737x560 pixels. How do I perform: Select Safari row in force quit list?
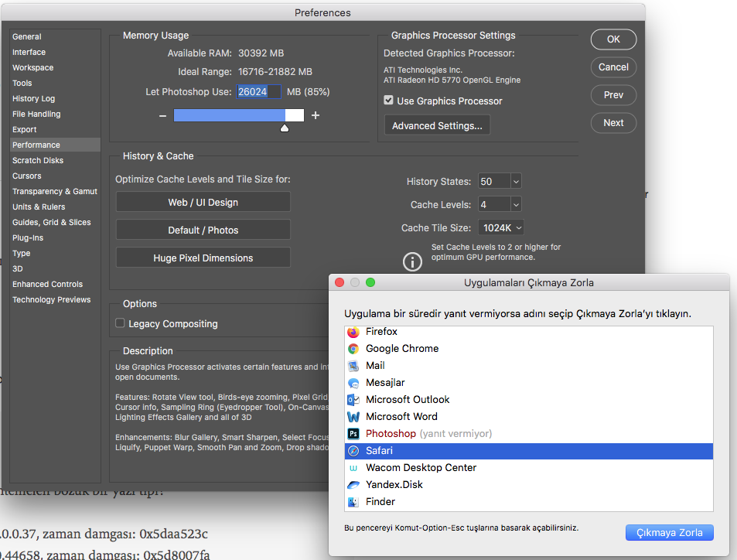coord(529,451)
